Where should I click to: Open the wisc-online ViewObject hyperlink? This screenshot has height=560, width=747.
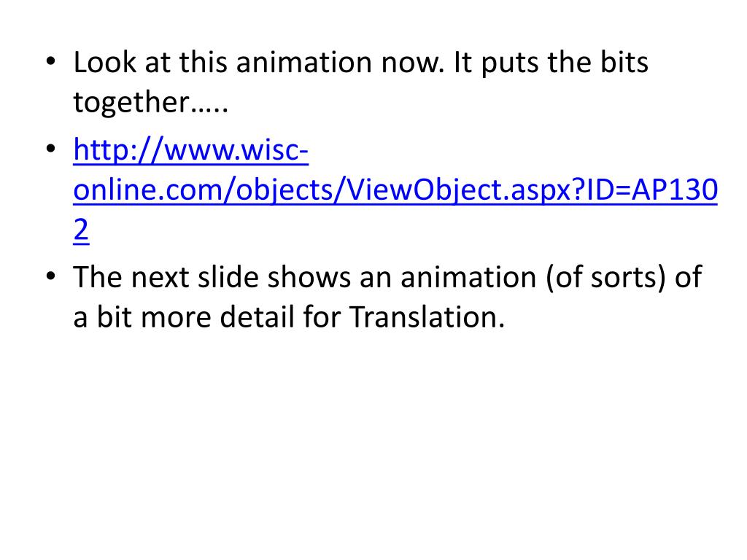(x=395, y=190)
